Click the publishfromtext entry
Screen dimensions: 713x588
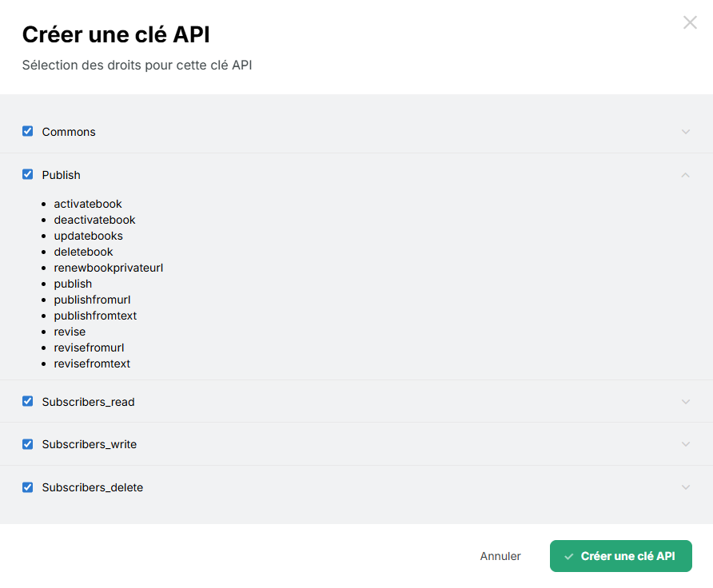pos(95,316)
